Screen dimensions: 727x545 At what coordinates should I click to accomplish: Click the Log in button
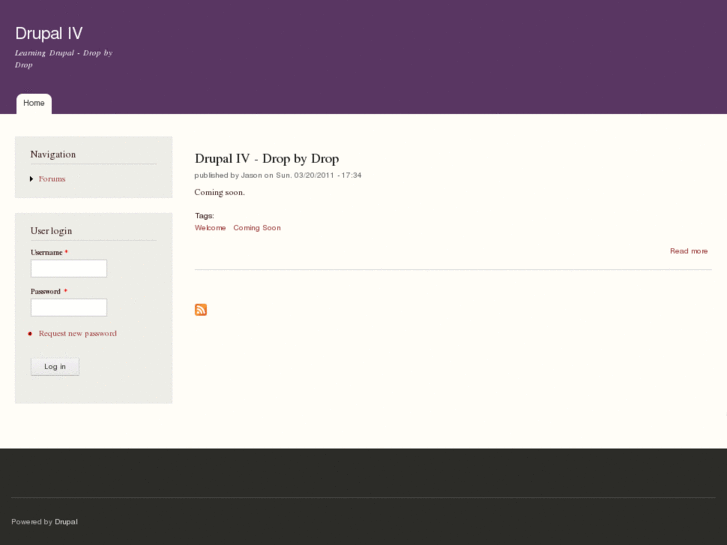(55, 366)
